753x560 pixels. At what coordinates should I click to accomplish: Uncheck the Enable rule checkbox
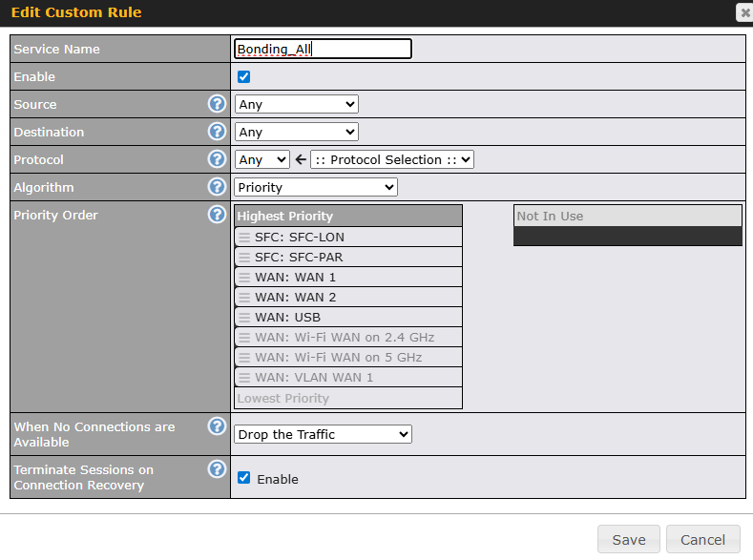click(244, 76)
